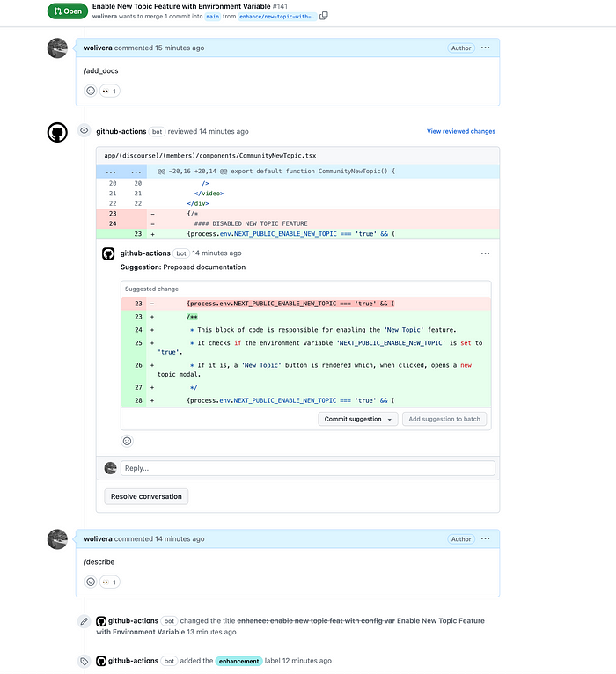Click the small user avatar beside the Reply field
616x674 pixels.
point(111,468)
